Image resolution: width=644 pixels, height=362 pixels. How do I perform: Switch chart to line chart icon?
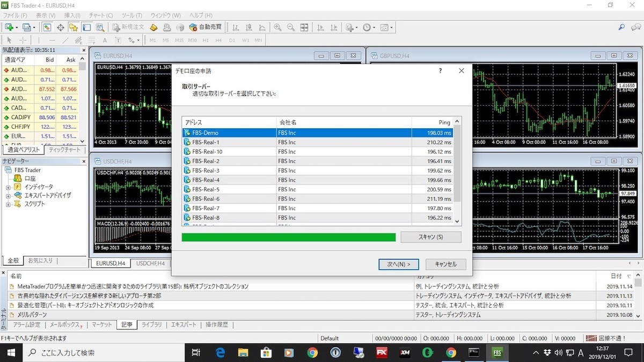pos(262,27)
